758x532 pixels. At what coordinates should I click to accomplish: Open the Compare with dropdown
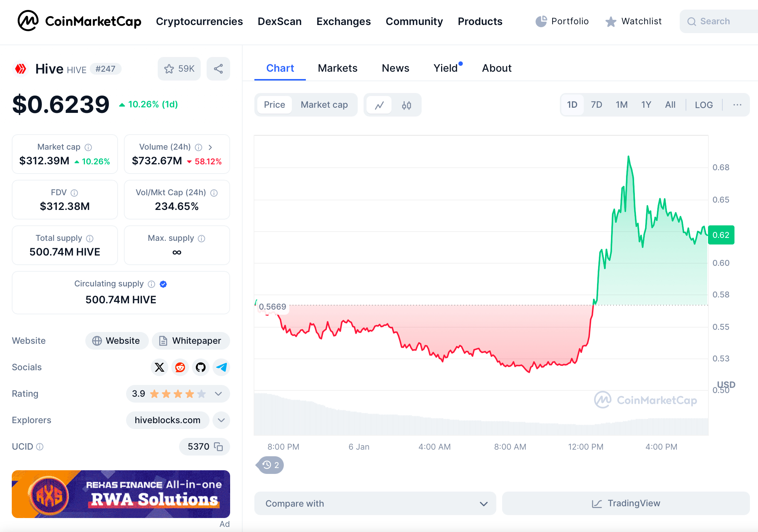(x=375, y=503)
